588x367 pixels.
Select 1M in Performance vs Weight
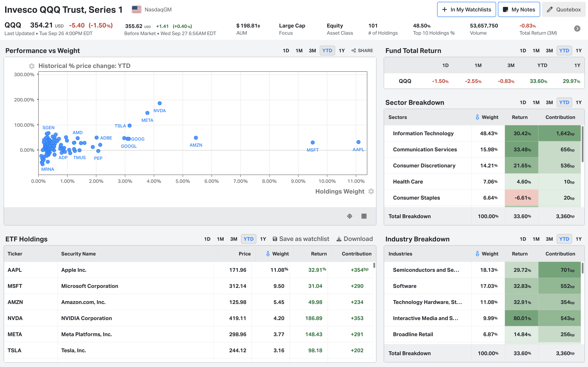[x=299, y=51]
